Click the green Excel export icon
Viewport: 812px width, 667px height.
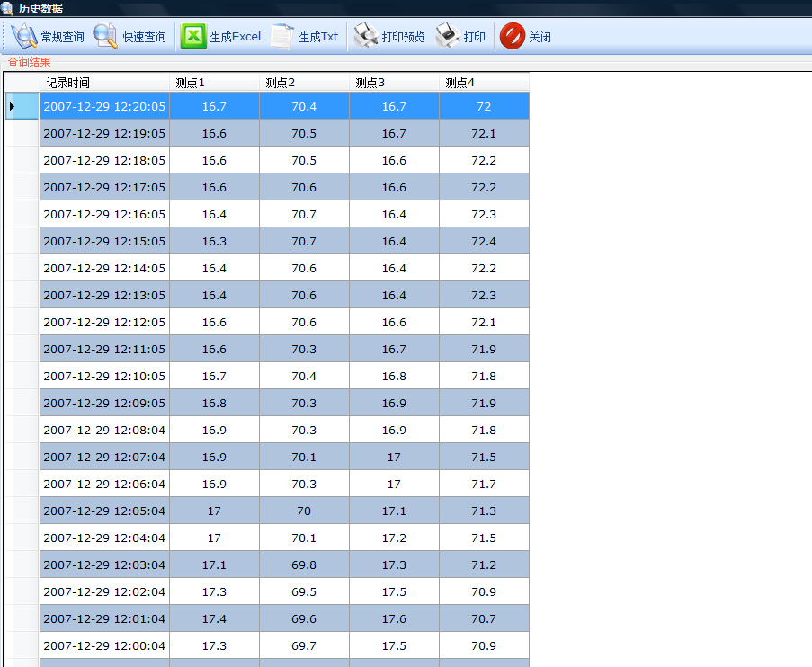(193, 37)
